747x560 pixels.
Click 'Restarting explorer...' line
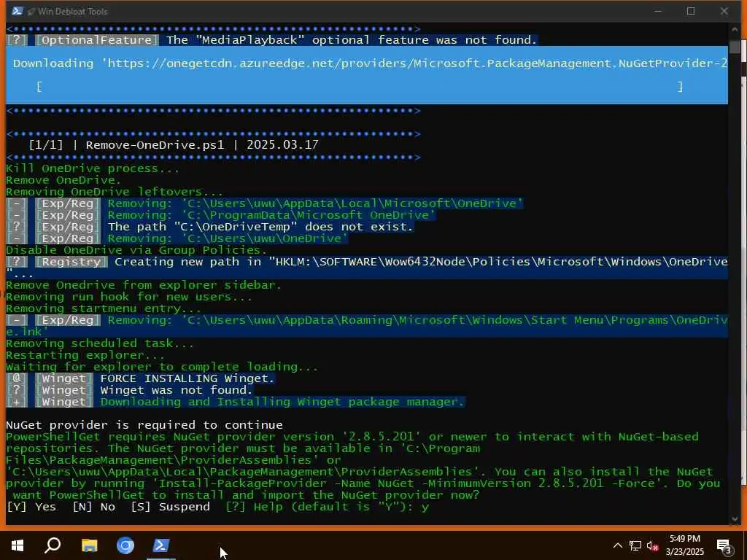[85, 355]
